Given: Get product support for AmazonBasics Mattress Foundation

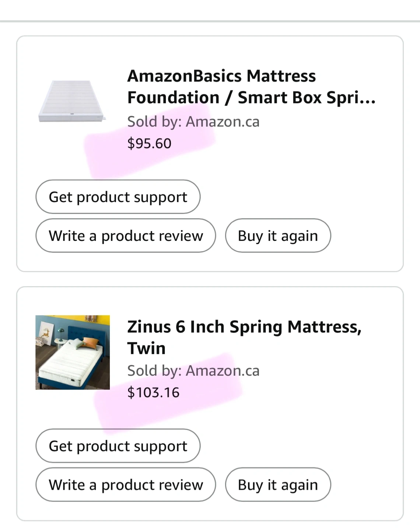Looking at the screenshot, I should [x=118, y=197].
